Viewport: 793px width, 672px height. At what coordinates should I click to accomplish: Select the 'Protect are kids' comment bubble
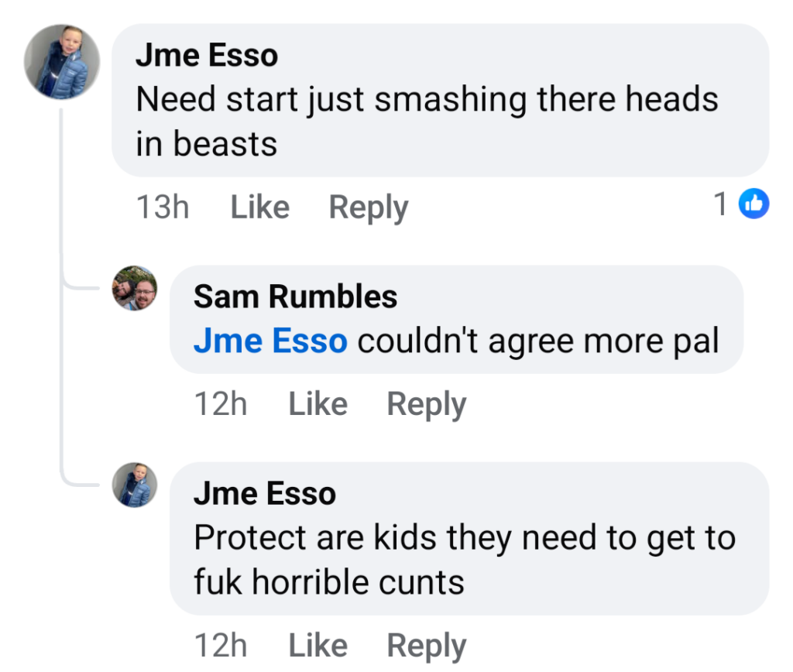(x=469, y=539)
